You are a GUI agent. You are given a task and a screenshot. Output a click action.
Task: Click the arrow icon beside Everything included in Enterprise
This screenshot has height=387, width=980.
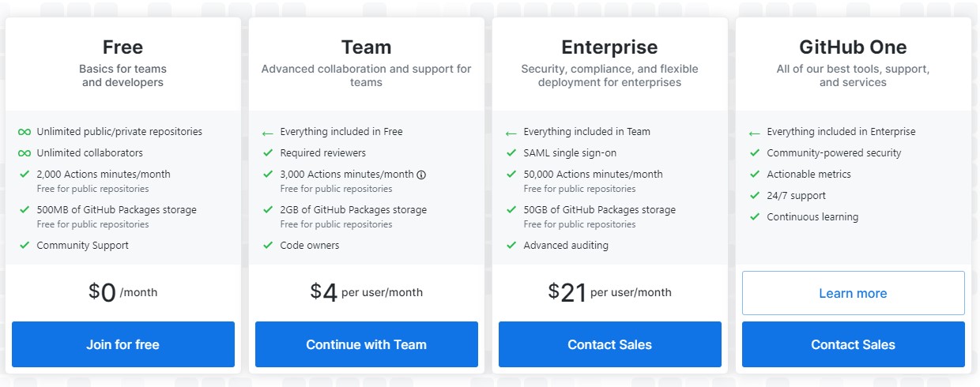coord(755,133)
